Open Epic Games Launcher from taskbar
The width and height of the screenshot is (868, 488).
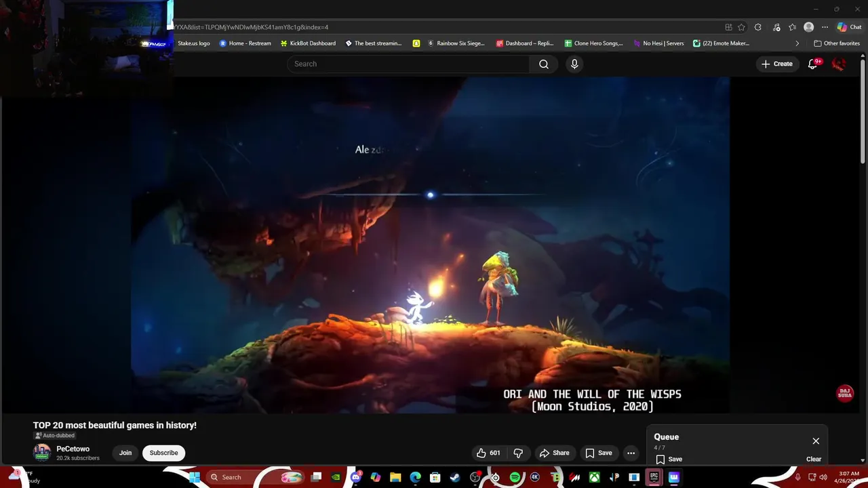click(654, 477)
